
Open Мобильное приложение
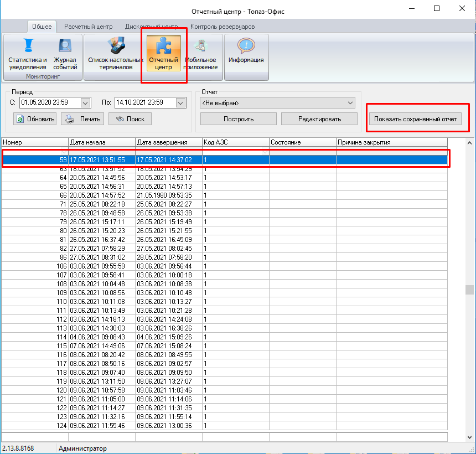[x=201, y=54]
